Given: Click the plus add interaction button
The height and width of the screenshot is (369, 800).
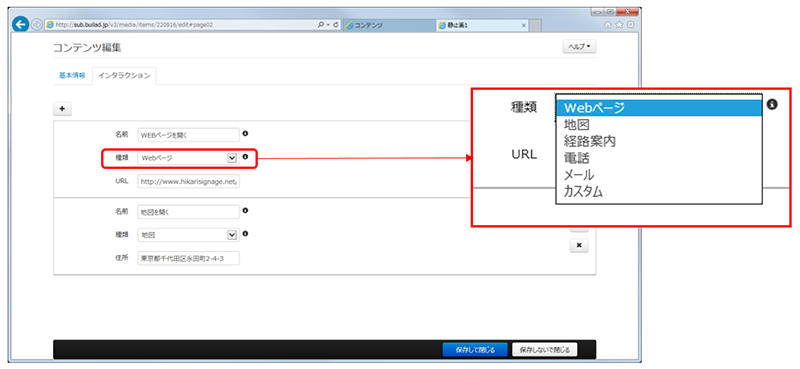Looking at the screenshot, I should coord(62,109).
